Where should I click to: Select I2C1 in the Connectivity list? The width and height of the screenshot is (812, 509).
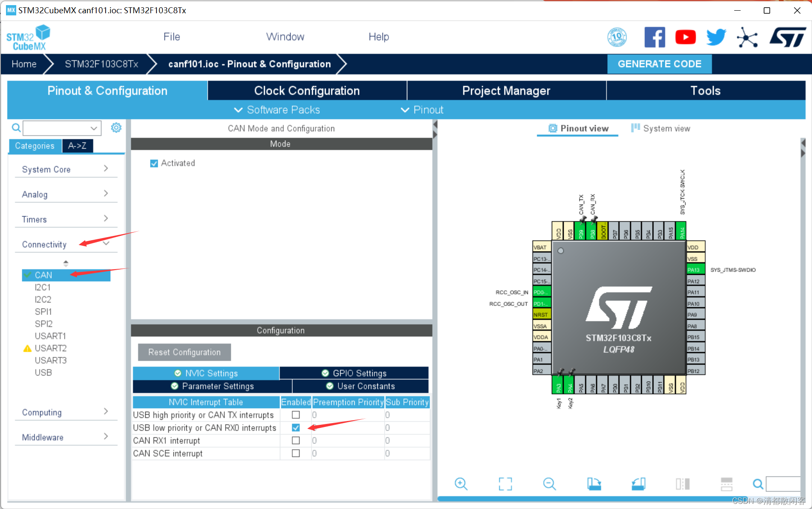coord(43,287)
